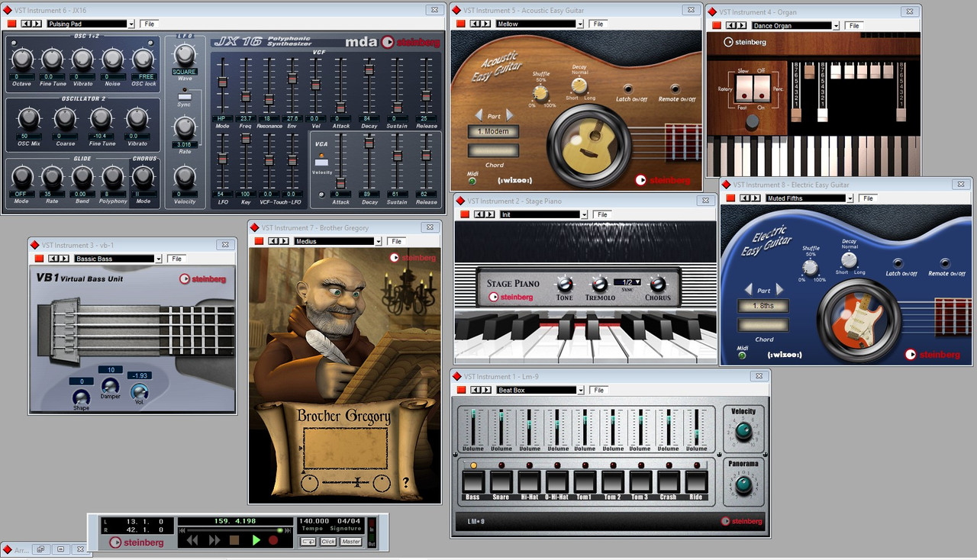
Task: Click the Tone knob in Stage Piano
Action: [x=565, y=284]
